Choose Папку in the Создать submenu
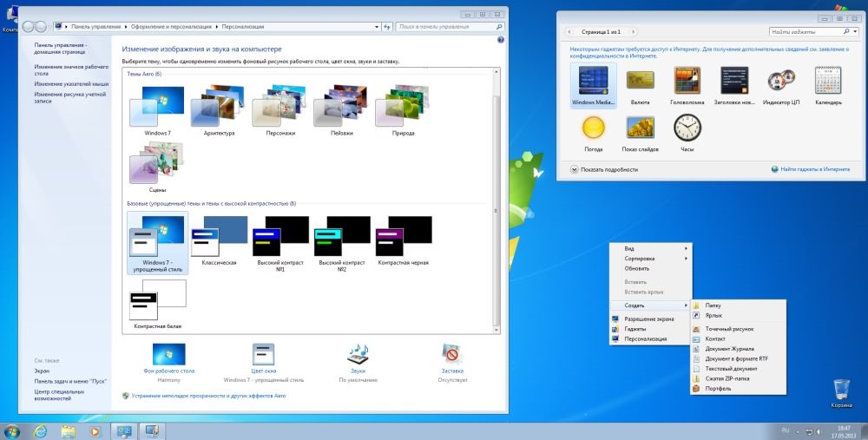 coord(713,305)
